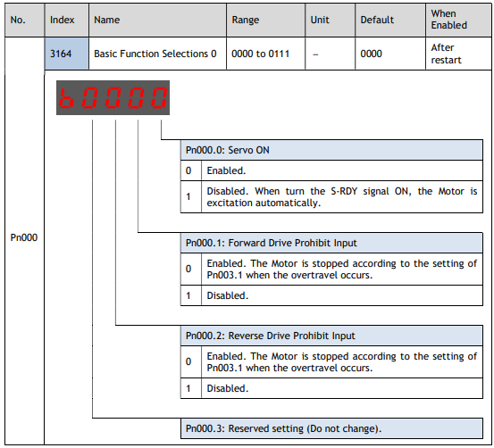Click value '0' in Servo ON table
This screenshot has width=494, height=448.
[x=191, y=170]
